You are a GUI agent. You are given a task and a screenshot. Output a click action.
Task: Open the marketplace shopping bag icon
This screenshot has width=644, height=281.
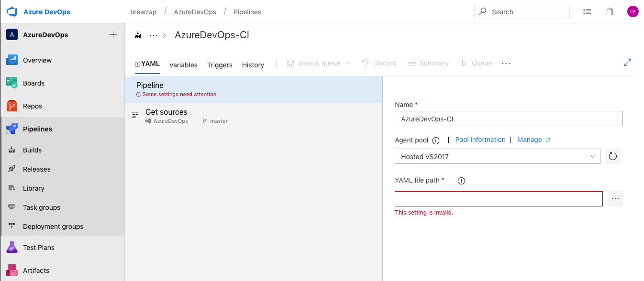610,12
